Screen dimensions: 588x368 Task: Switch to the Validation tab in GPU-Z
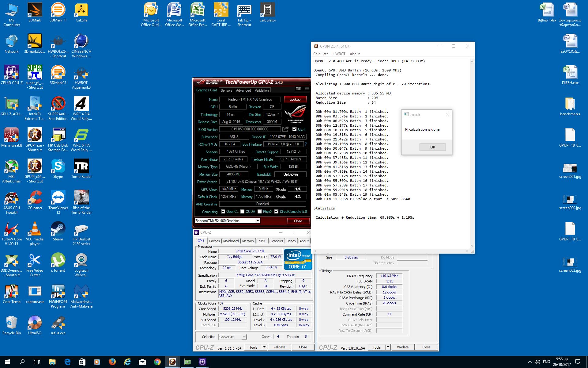tap(262, 90)
